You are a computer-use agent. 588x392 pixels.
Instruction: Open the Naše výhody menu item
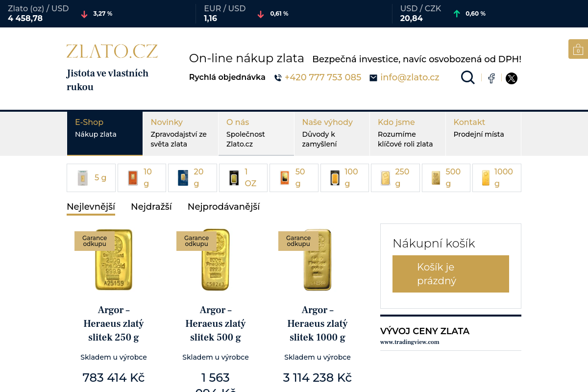coord(332,133)
